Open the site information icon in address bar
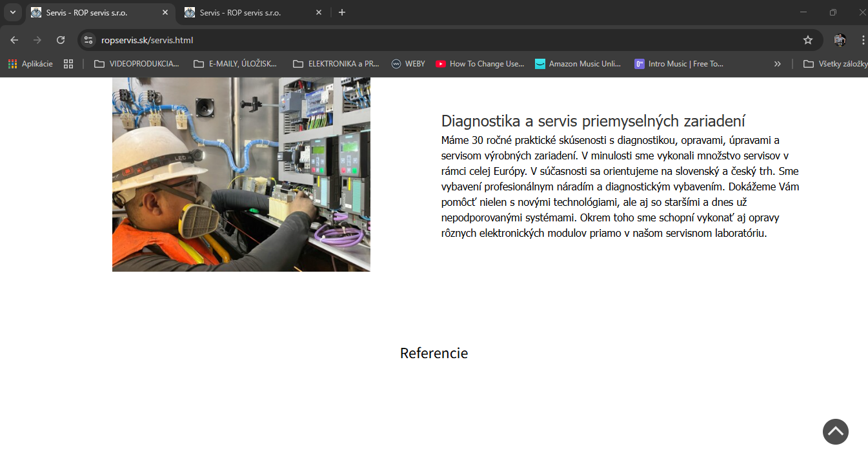The height and width of the screenshot is (464, 868). tap(89, 40)
